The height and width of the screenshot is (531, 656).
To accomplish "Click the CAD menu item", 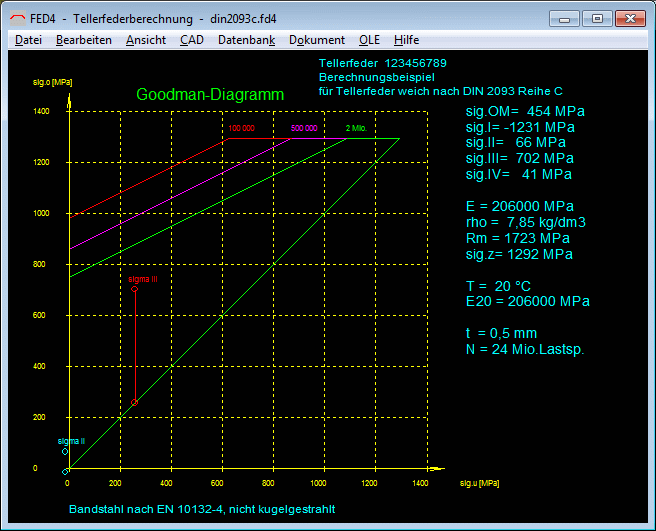I will point(191,40).
